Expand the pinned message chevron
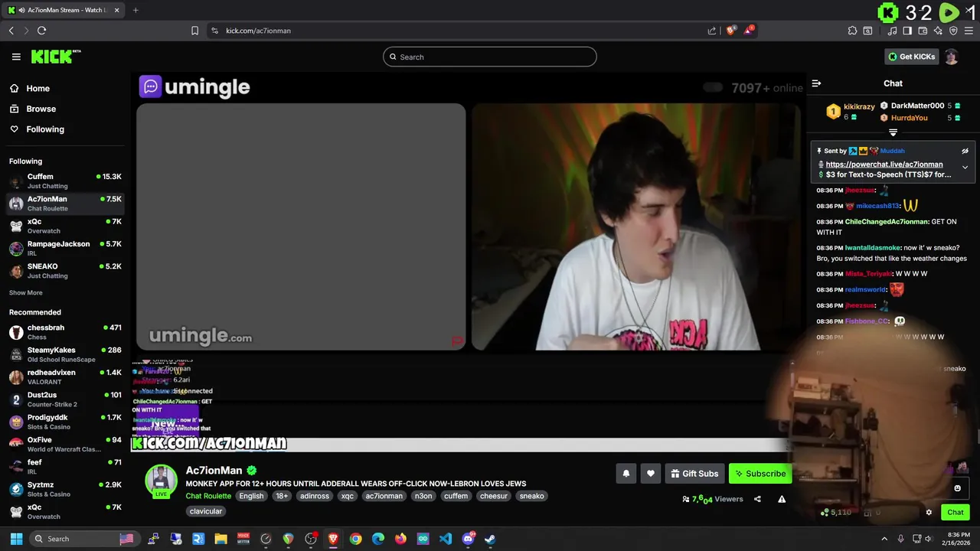This screenshot has height=551, width=980. [x=965, y=167]
